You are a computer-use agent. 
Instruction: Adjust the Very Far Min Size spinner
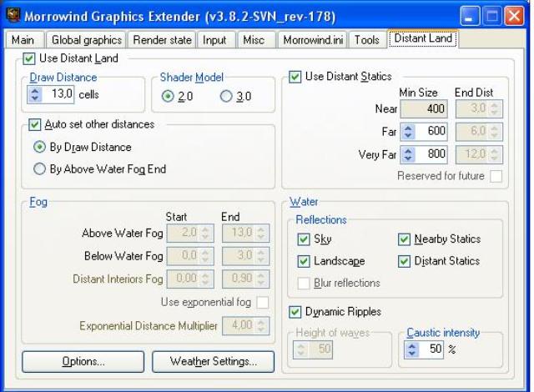pos(409,153)
